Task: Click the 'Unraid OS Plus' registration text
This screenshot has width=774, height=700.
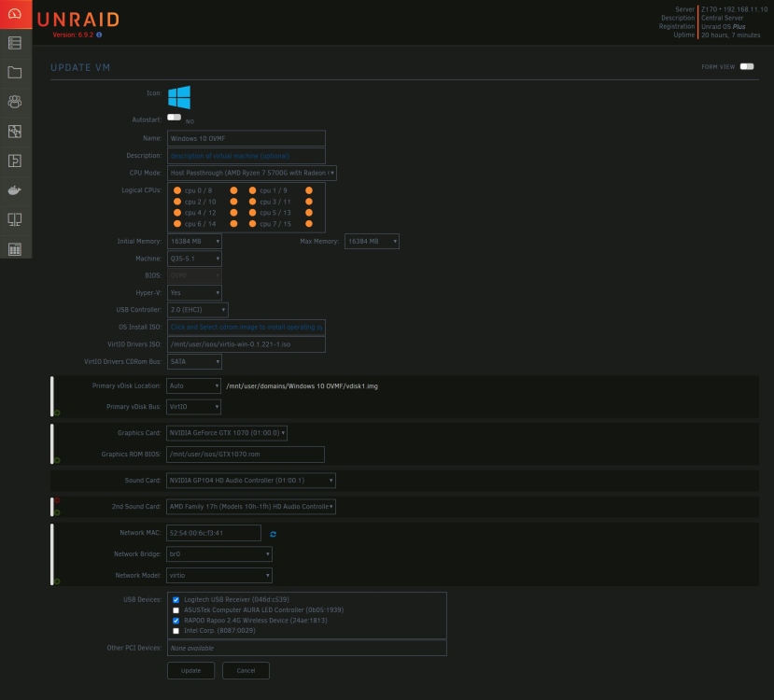Action: pos(724,27)
